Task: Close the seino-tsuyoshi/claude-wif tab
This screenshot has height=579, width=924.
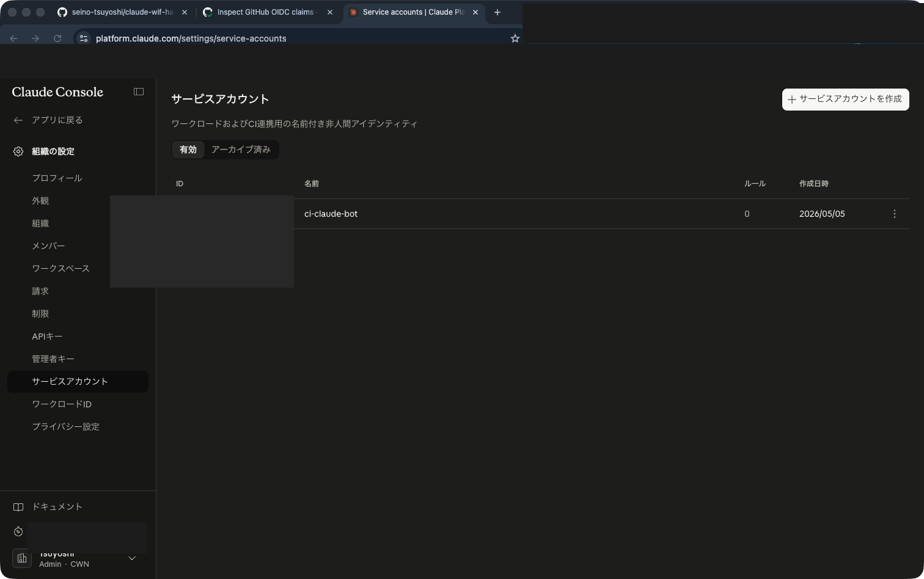Action: [185, 12]
